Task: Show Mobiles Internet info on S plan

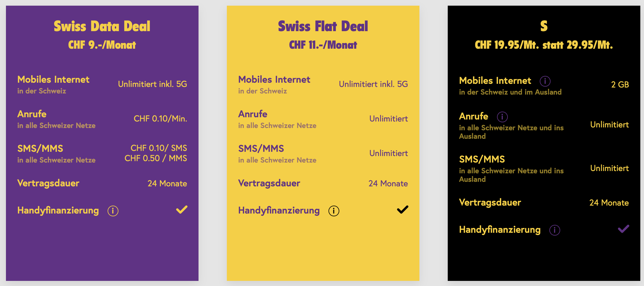Action: [545, 81]
